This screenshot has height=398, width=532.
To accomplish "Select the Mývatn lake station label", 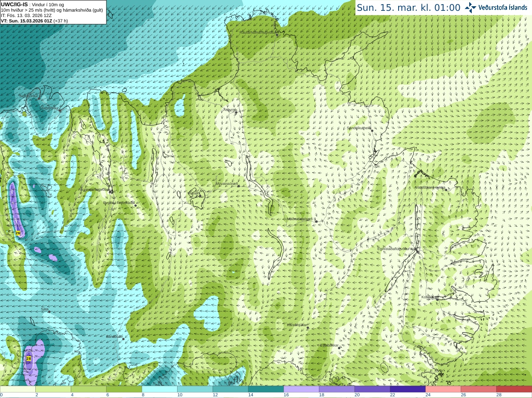I will point(194,193).
